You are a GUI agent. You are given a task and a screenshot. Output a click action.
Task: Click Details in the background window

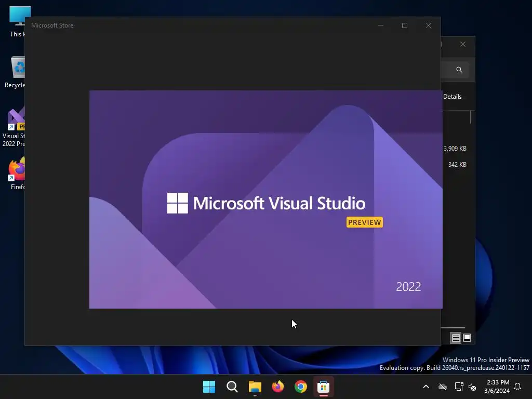pos(453,97)
